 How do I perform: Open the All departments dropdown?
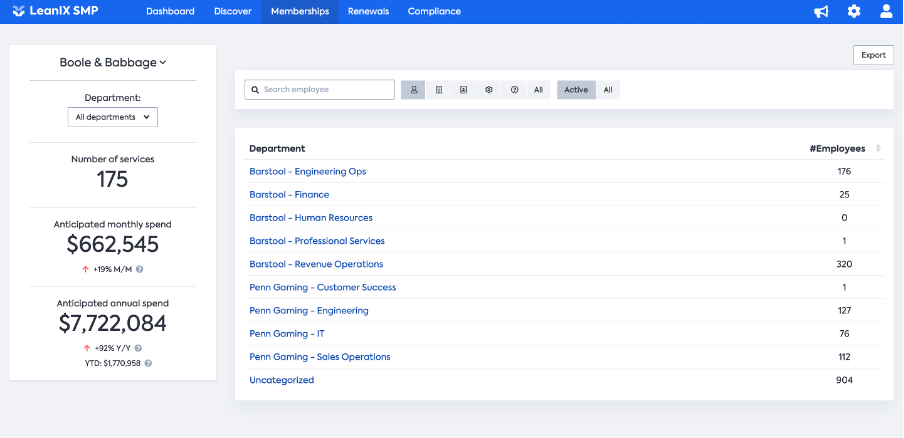[x=112, y=117]
